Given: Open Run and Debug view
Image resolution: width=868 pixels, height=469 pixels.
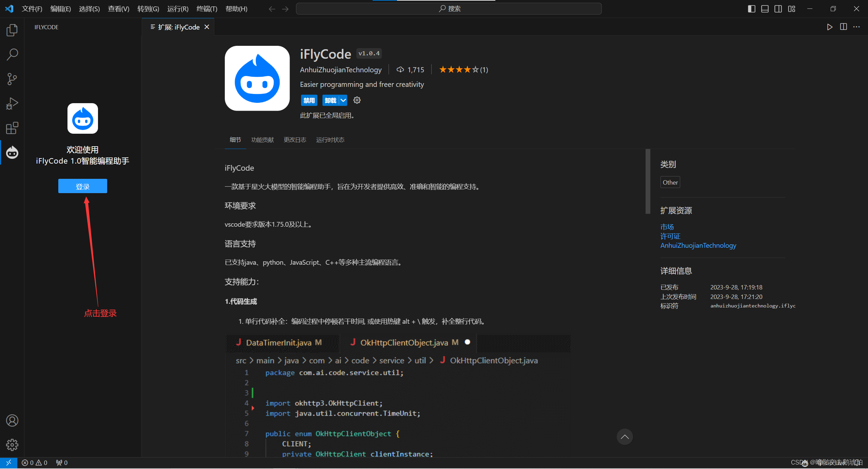Looking at the screenshot, I should pos(12,104).
